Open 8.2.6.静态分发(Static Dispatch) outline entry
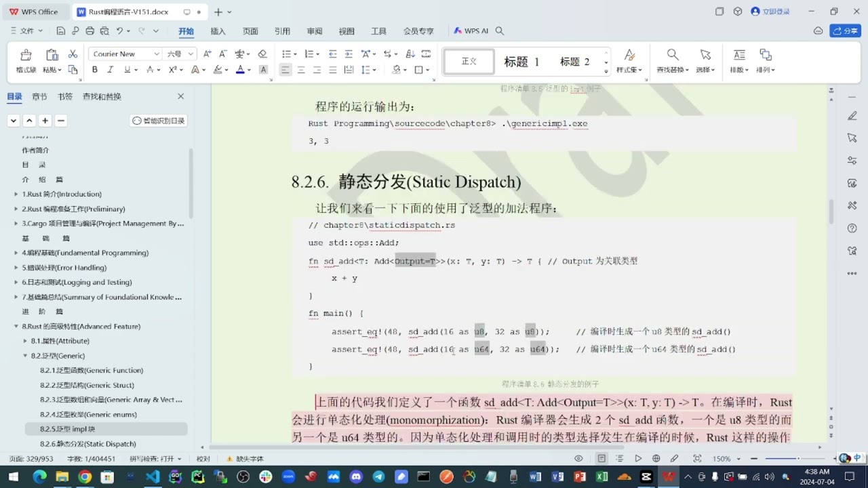This screenshot has width=868, height=488. [87, 444]
